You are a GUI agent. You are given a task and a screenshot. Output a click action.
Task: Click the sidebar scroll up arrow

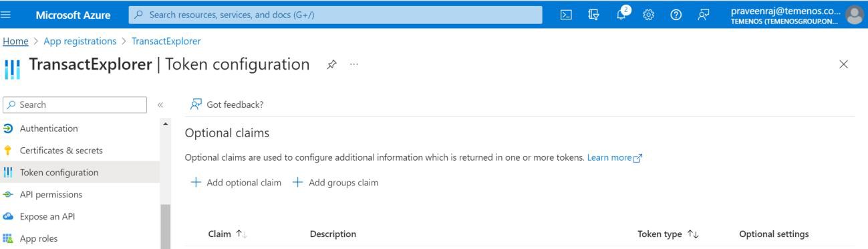pyautogui.click(x=165, y=123)
